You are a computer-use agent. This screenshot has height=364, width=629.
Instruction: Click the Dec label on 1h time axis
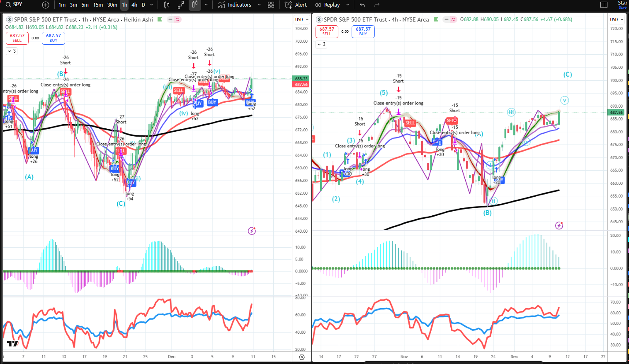pyautogui.click(x=172, y=357)
